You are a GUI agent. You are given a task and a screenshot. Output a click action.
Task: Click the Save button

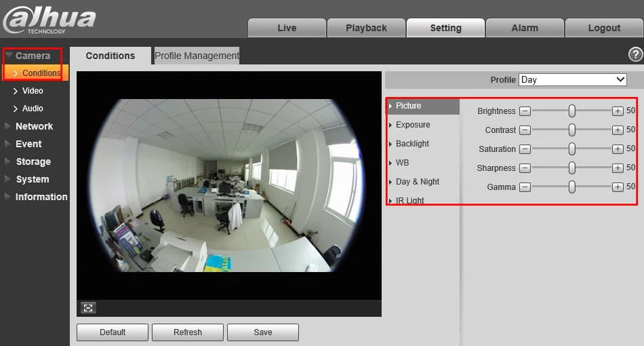(263, 332)
